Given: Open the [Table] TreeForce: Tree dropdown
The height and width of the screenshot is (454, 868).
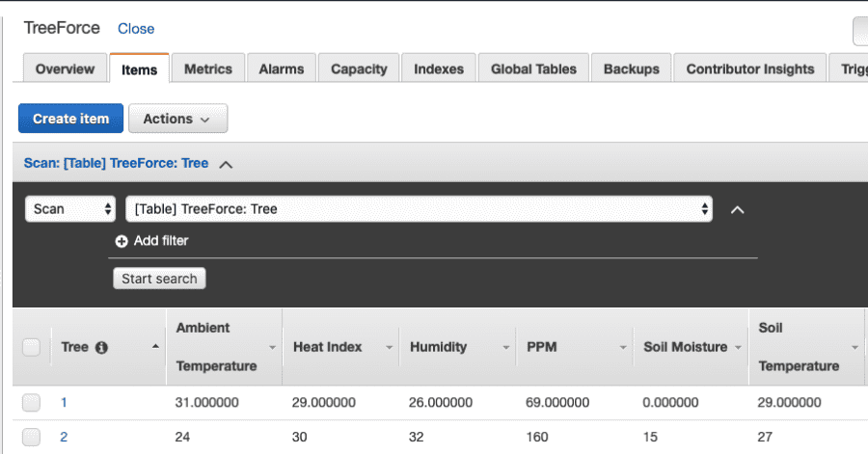Looking at the screenshot, I should pyautogui.click(x=420, y=209).
